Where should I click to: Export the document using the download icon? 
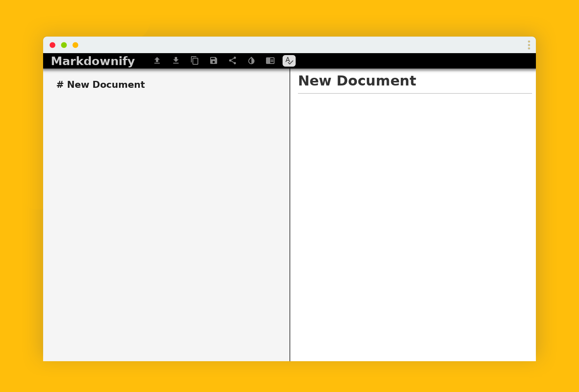[176, 60]
